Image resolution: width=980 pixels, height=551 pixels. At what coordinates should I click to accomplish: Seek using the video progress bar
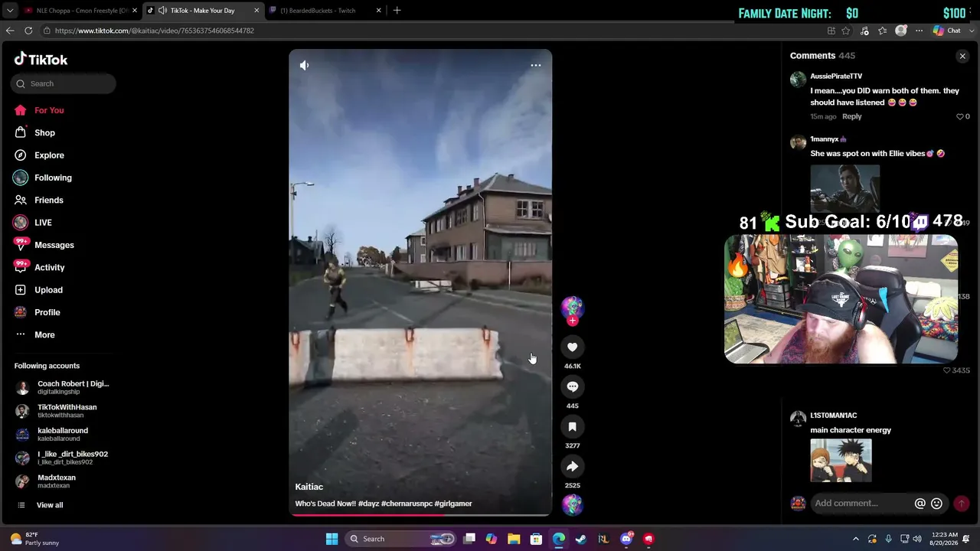click(x=420, y=514)
